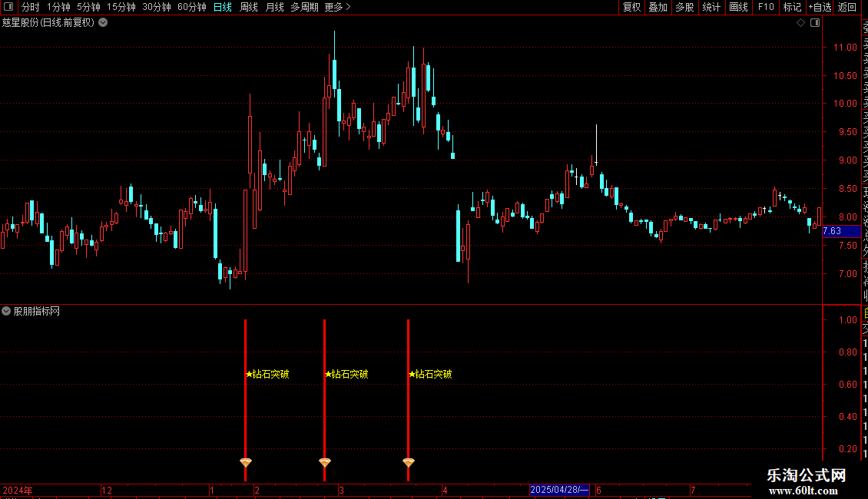Click the 标记 mark button

coord(792,7)
